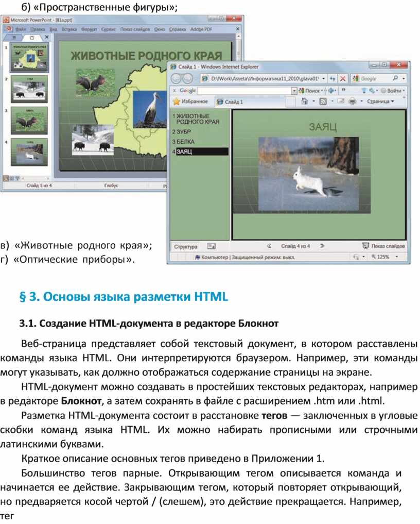Open Избранное favorites in Internet Explorer
This screenshot has height=524, width=420.
coord(190,102)
